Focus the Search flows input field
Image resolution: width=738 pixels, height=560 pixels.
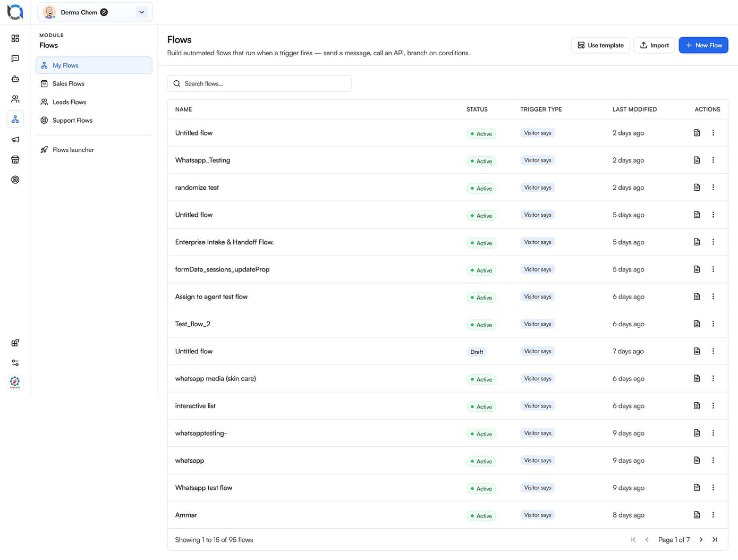point(259,83)
